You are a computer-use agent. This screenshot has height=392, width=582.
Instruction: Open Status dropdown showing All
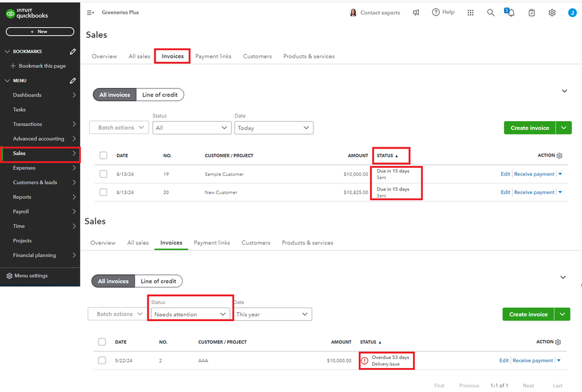click(192, 128)
